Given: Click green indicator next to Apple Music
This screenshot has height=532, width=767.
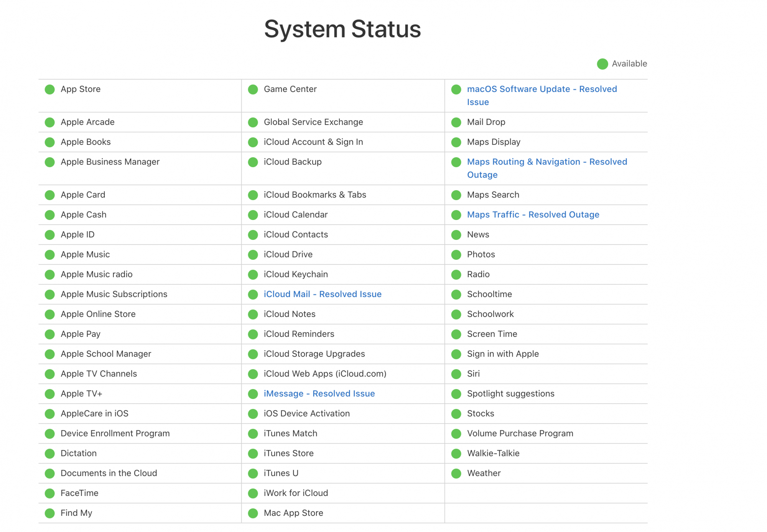Looking at the screenshot, I should pyautogui.click(x=50, y=255).
